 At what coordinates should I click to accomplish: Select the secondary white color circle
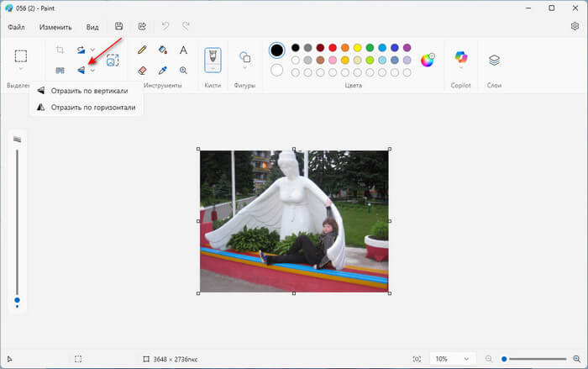276,70
